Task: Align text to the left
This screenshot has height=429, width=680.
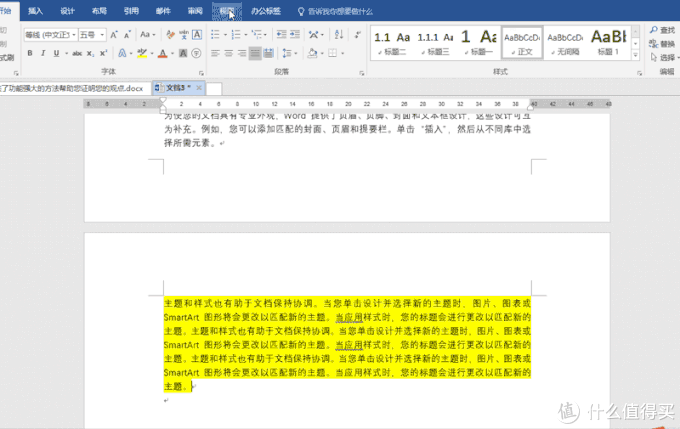Action: [x=215, y=53]
